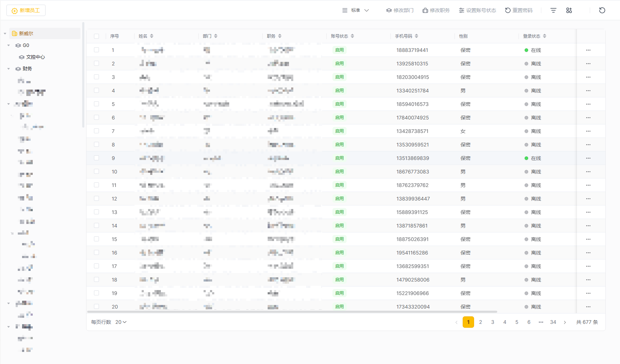
Task: Click the department tree vertical scrollbar
Action: (83, 75)
